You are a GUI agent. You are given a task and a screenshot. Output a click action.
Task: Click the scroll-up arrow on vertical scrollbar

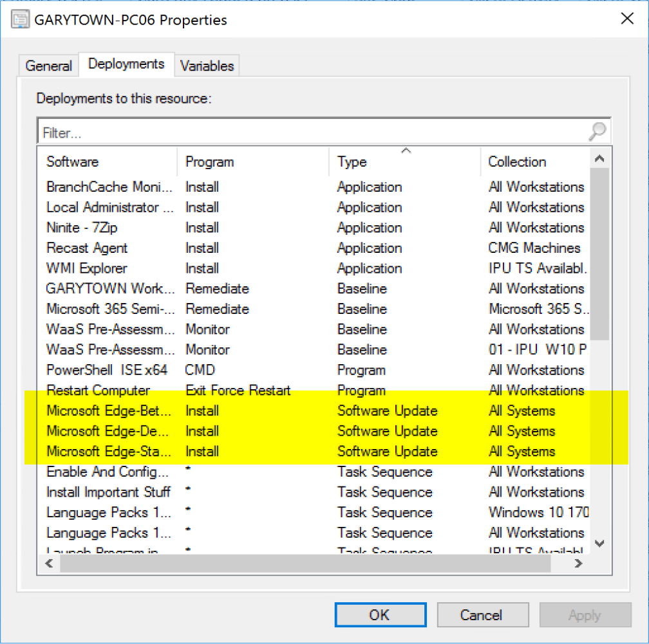click(599, 158)
